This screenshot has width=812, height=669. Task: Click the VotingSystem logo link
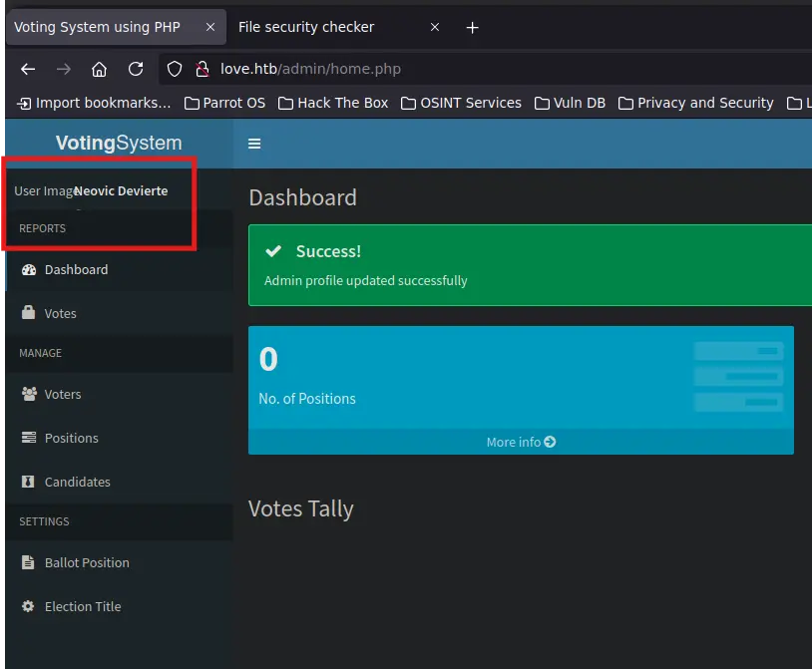(118, 144)
